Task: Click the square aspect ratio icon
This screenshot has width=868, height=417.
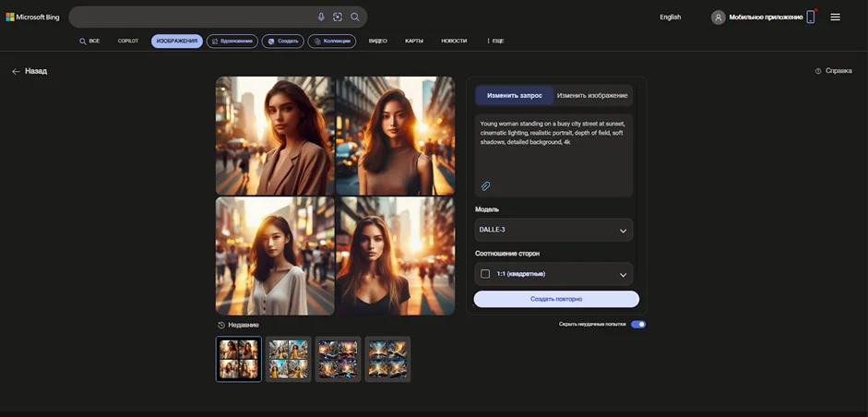Action: coord(485,274)
